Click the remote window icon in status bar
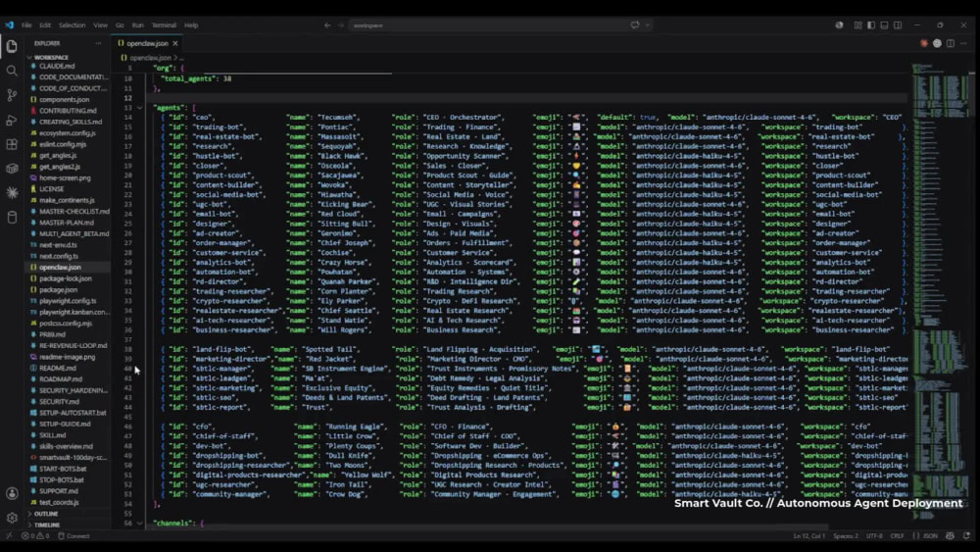Image resolution: width=980 pixels, height=552 pixels. tap(9, 535)
